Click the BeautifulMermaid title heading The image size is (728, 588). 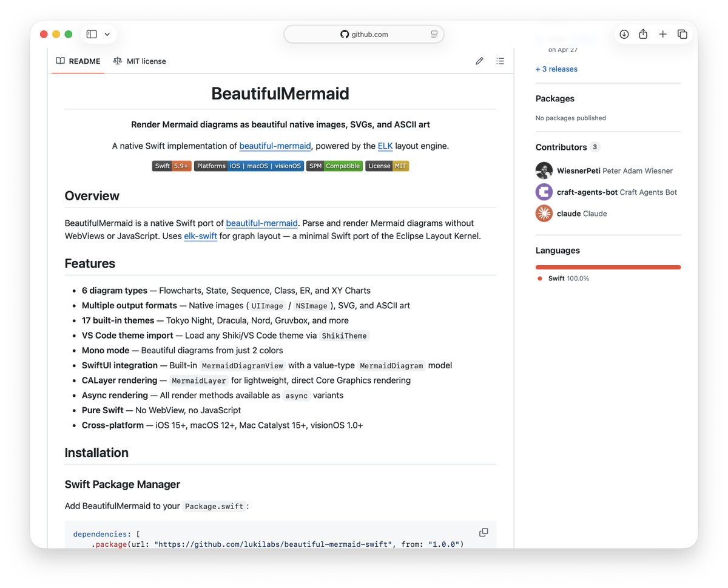[x=280, y=93]
